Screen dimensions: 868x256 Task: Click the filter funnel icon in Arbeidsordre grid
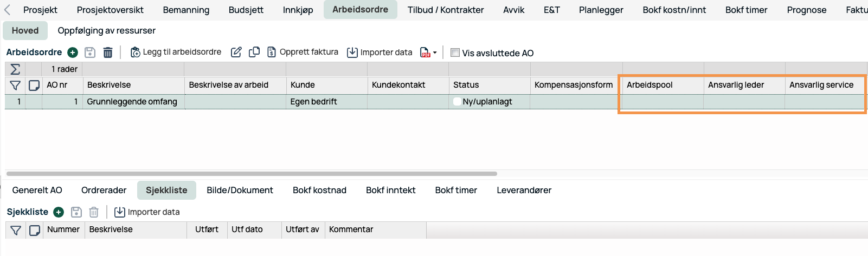pos(15,86)
